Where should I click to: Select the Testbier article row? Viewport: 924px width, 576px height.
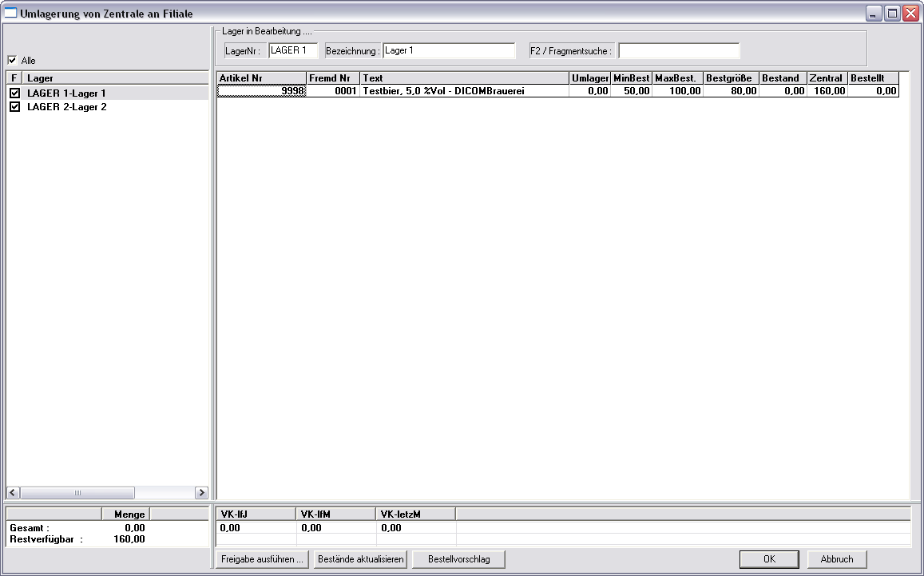pos(463,92)
